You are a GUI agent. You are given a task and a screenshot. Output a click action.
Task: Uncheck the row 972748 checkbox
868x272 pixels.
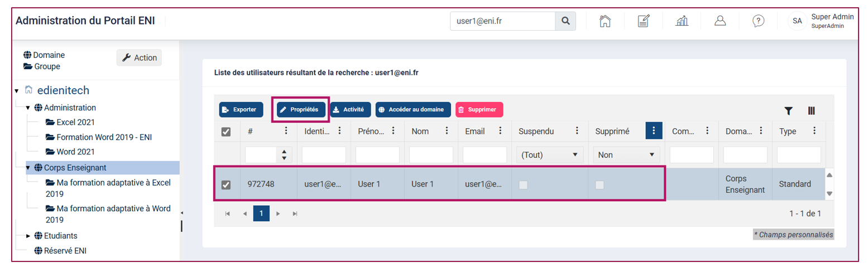point(226,185)
